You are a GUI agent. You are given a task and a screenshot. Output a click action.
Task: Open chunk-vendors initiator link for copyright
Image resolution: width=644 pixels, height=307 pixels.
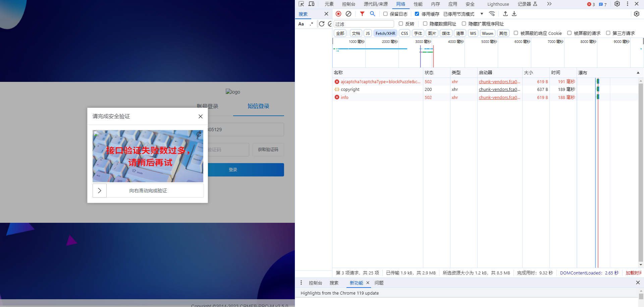pyautogui.click(x=499, y=90)
